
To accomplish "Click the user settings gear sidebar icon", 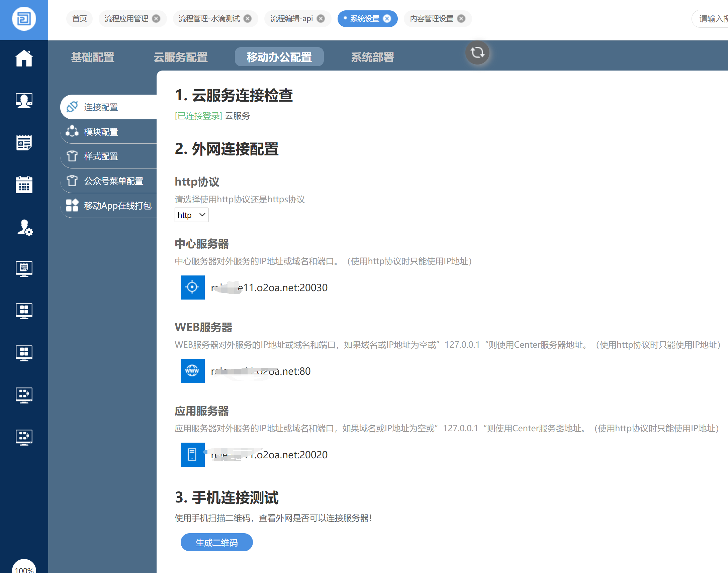I will tap(24, 227).
